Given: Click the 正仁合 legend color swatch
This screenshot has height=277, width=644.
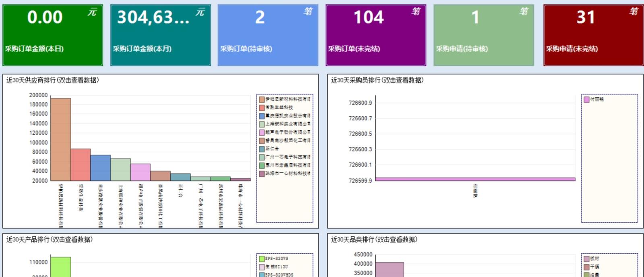Looking at the screenshot, I should click(262, 149).
